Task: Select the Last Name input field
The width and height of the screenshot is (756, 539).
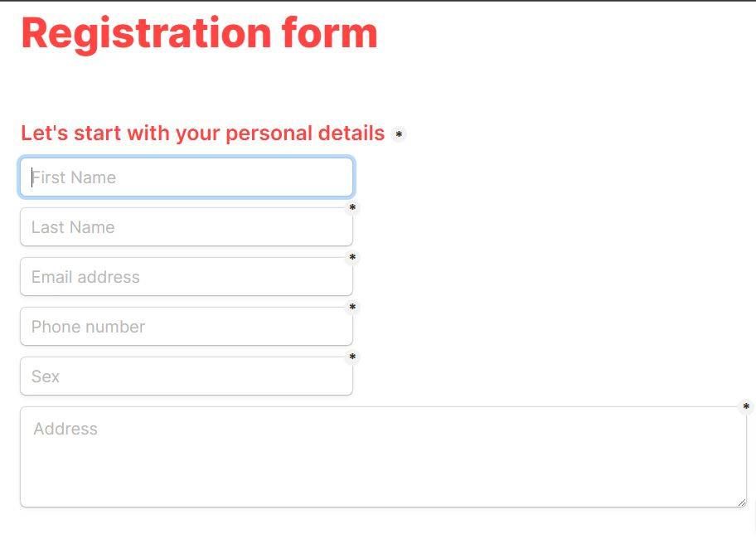Action: pyautogui.click(x=187, y=226)
